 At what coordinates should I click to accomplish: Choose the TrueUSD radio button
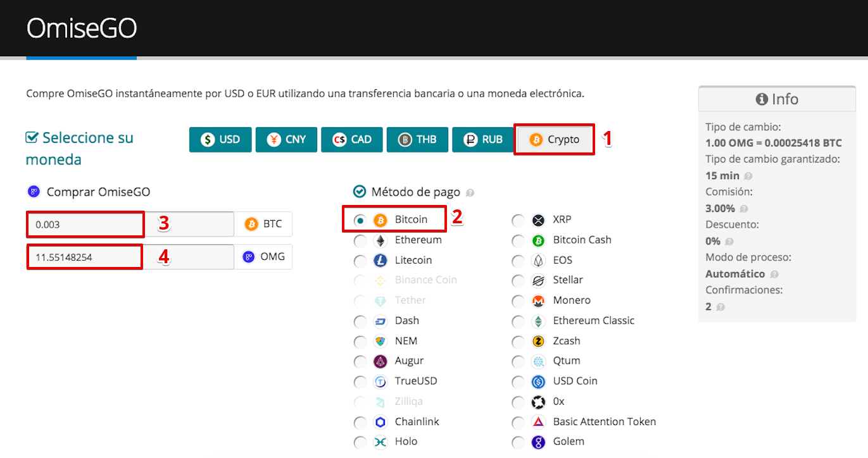(x=360, y=381)
